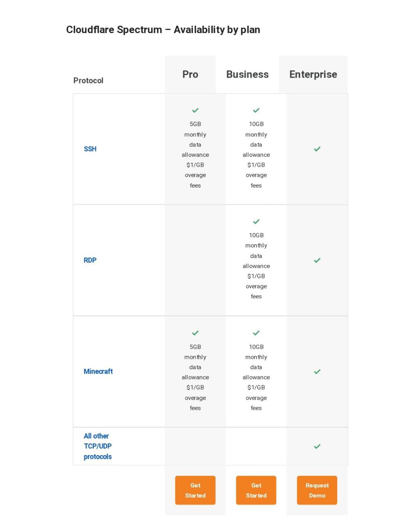Image resolution: width=420 pixels, height=531 pixels.
Task: Click the RDP checkmark under Enterprise
Action: (317, 260)
